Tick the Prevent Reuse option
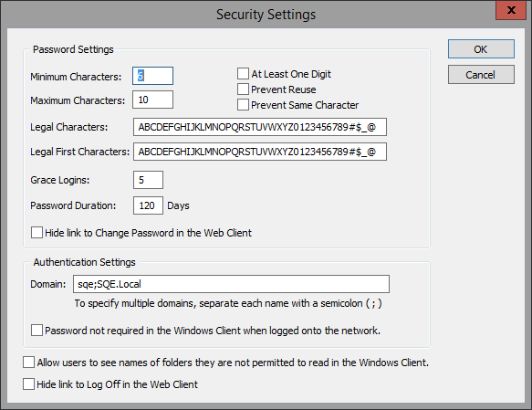 point(243,89)
